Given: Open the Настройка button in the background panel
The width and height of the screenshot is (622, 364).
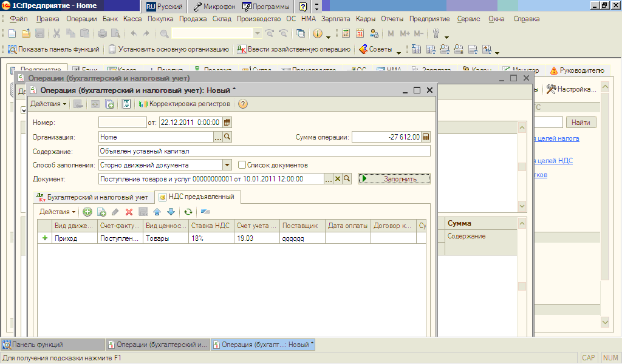Looking at the screenshot, I should tap(571, 89).
